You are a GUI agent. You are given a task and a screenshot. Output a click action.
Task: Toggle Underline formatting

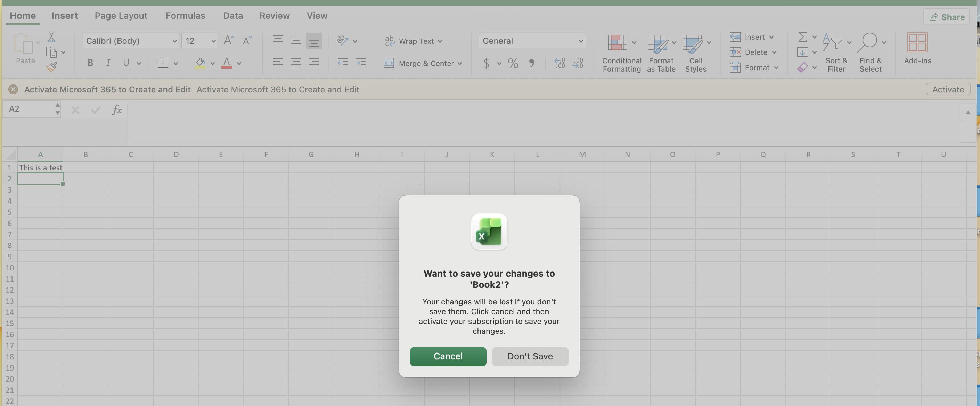(x=126, y=63)
